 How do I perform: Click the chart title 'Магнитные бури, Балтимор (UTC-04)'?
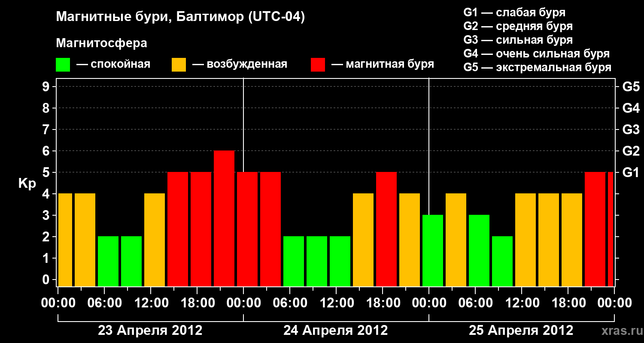pos(180,18)
